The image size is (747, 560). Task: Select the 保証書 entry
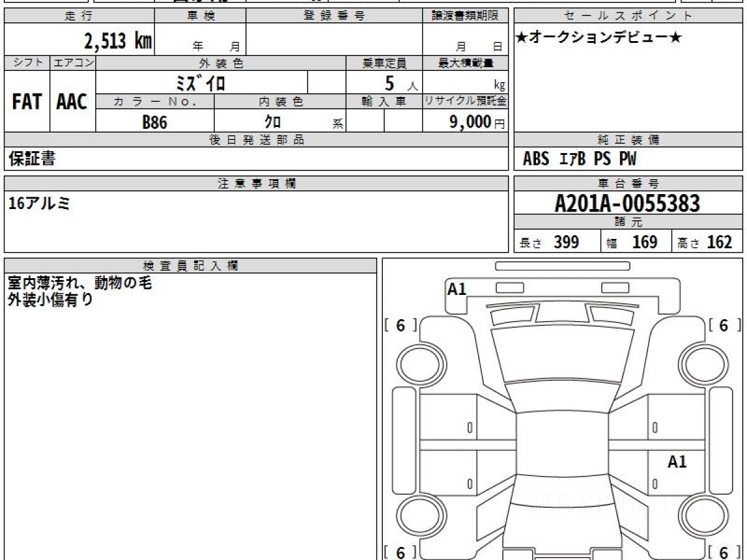pos(32,159)
